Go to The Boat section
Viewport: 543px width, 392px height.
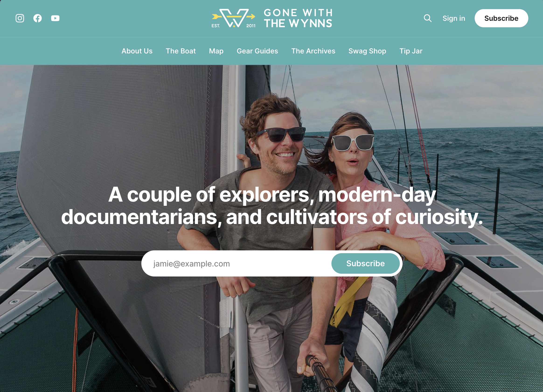click(181, 51)
